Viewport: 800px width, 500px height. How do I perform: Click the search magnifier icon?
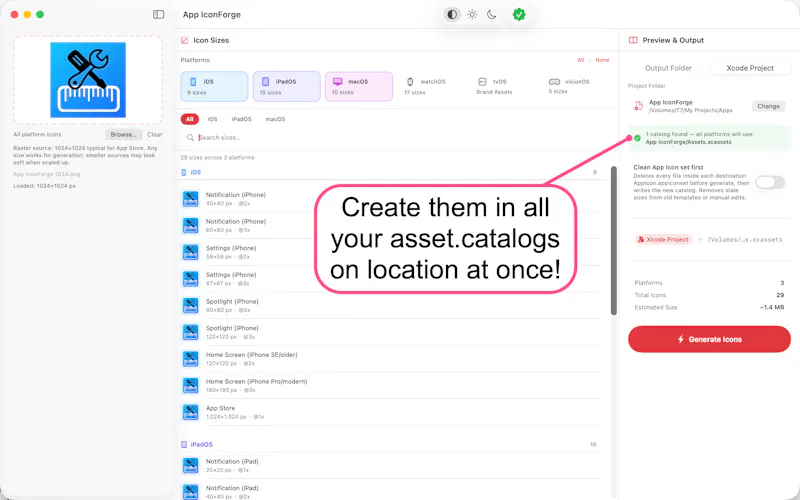(190, 137)
